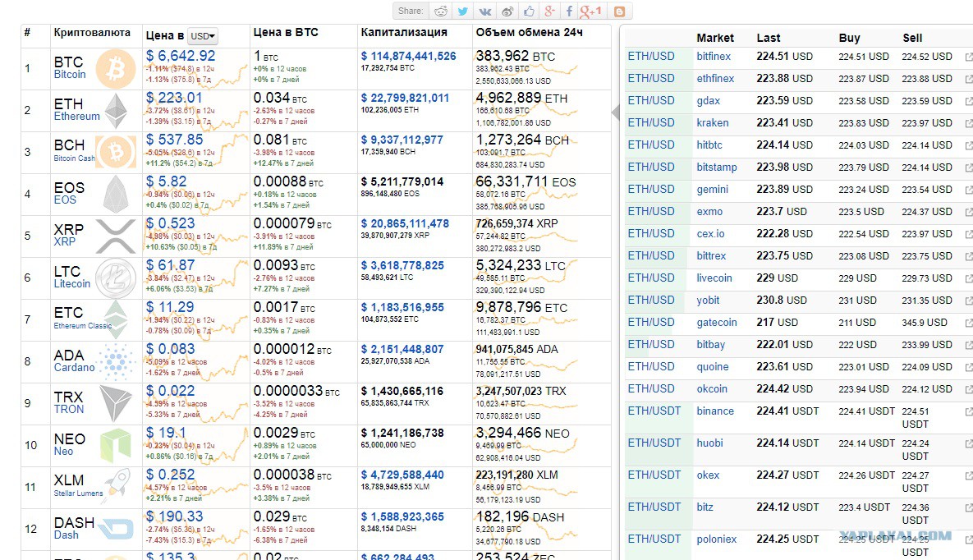Open XRP market cap $ 20,865,111,478

405,223
